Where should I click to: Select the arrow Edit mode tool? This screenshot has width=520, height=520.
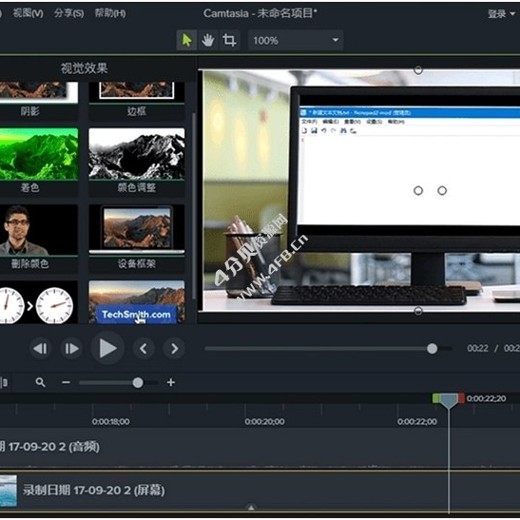186,40
